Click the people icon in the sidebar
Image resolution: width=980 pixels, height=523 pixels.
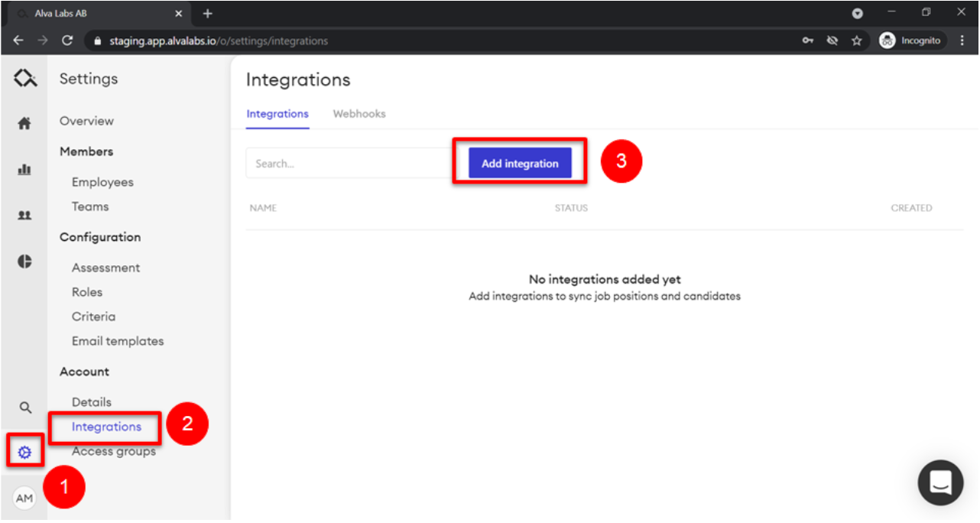point(24,215)
